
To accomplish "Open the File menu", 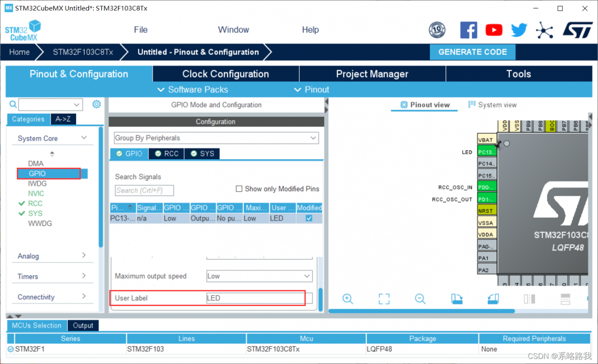I will tap(141, 30).
